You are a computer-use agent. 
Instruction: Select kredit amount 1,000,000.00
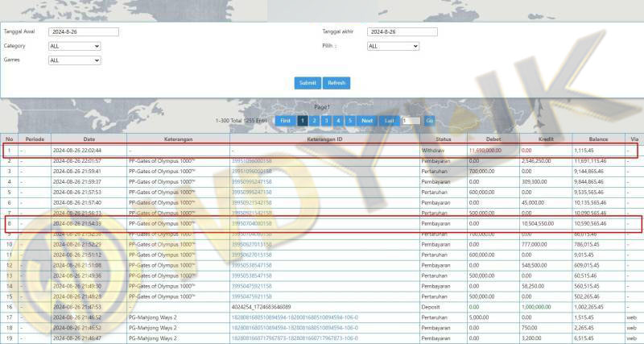[536, 307]
